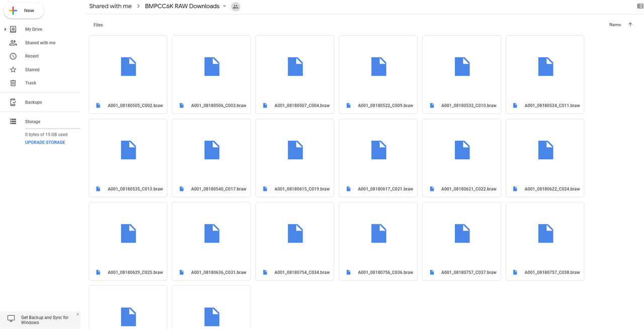The height and width of the screenshot is (329, 644).
Task: Click Get Backup and Sync for Windows
Action: (x=45, y=320)
